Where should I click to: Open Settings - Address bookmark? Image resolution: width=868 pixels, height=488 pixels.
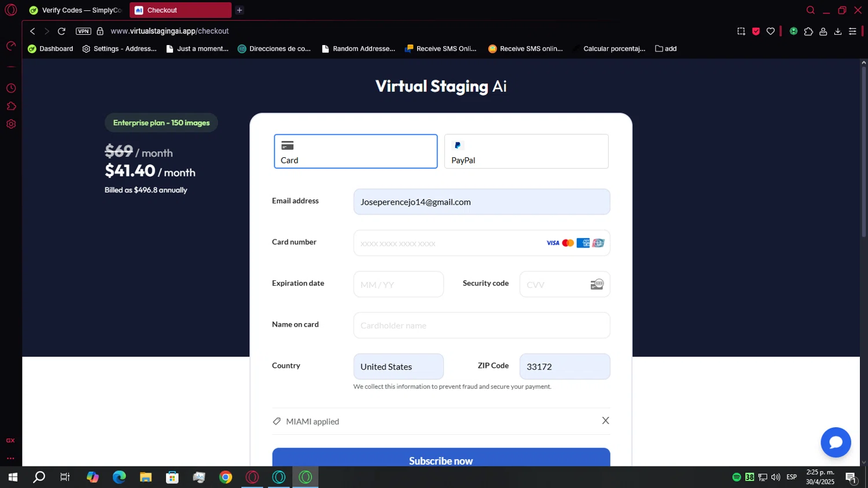pyautogui.click(x=120, y=49)
